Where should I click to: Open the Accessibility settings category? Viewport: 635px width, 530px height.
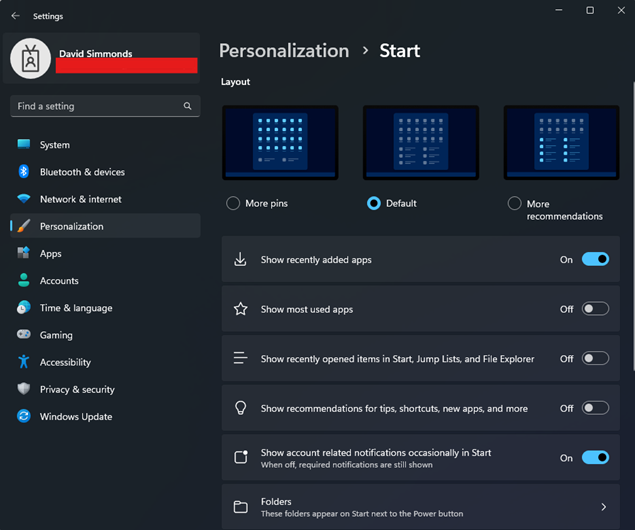tap(105, 362)
